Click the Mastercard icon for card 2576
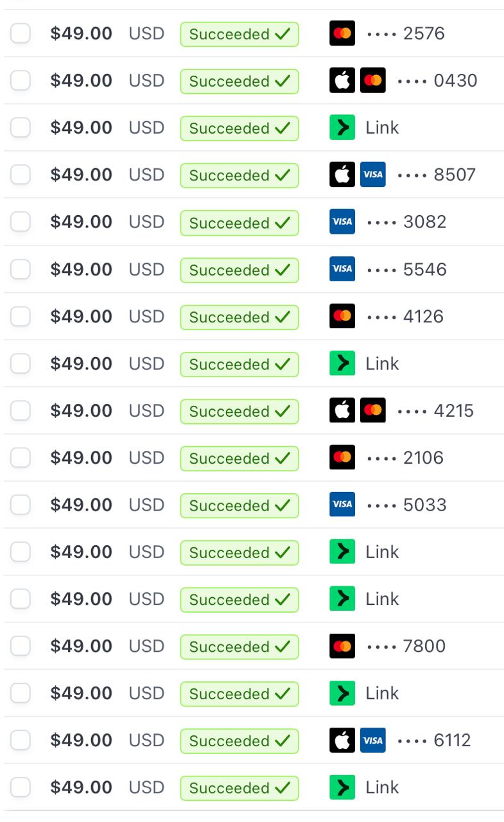This screenshot has width=504, height=822. 342,33
